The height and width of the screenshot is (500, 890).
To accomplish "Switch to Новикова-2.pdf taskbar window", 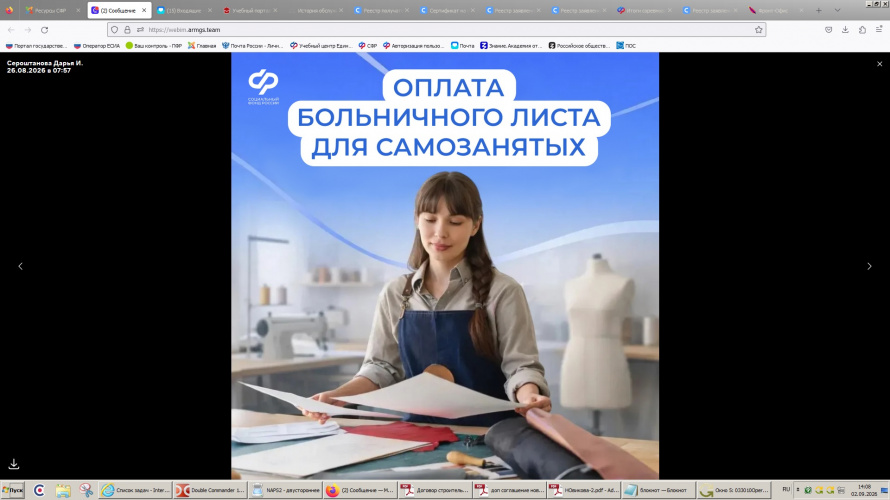I will (x=583, y=490).
